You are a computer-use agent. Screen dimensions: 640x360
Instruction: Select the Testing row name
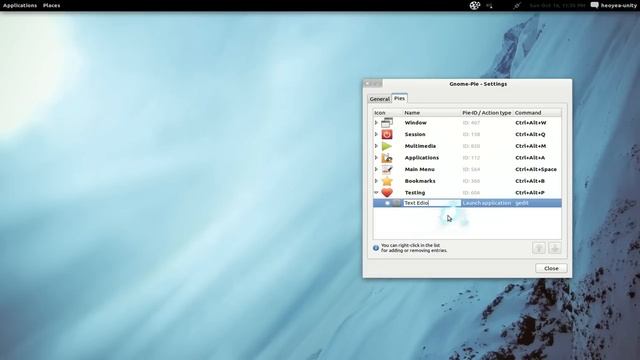415,193
